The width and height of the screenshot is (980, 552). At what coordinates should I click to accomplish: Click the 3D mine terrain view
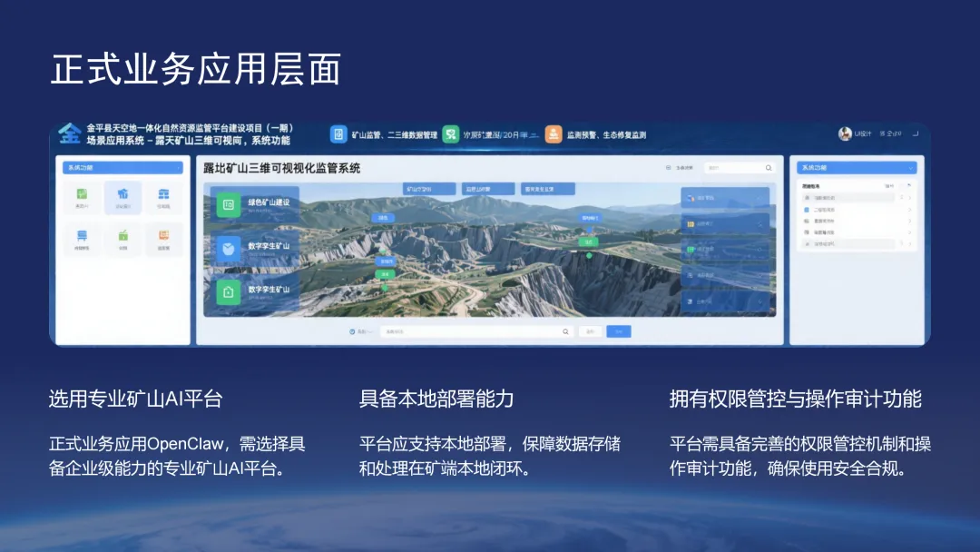point(489,250)
